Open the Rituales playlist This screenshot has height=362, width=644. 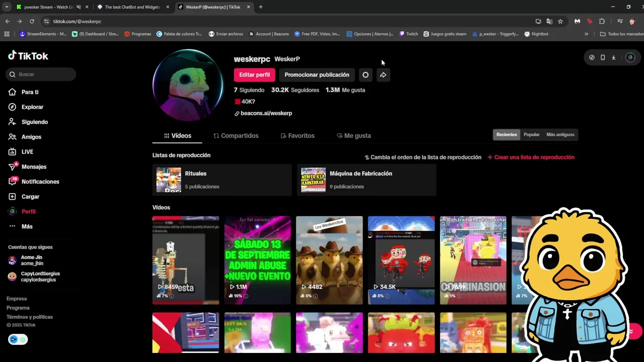coord(222,179)
